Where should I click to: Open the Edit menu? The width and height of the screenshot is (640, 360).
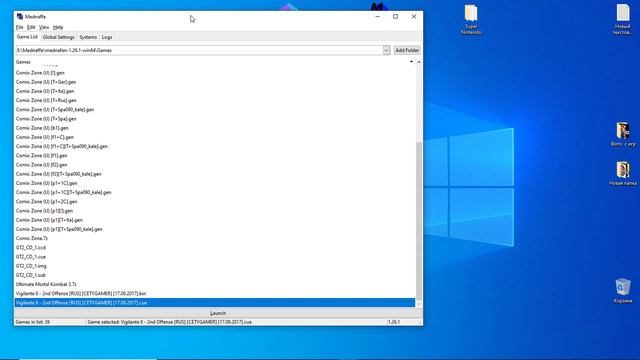coord(31,27)
